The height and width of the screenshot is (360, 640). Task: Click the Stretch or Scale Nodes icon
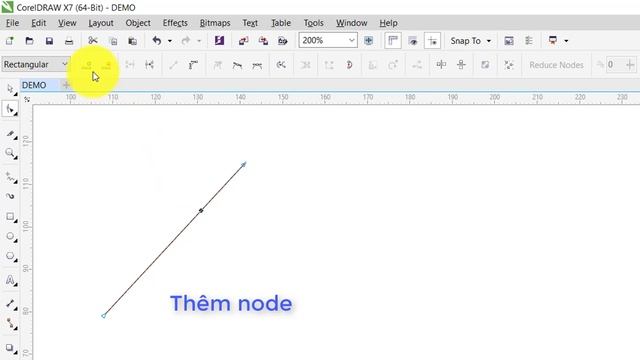pos(373,65)
